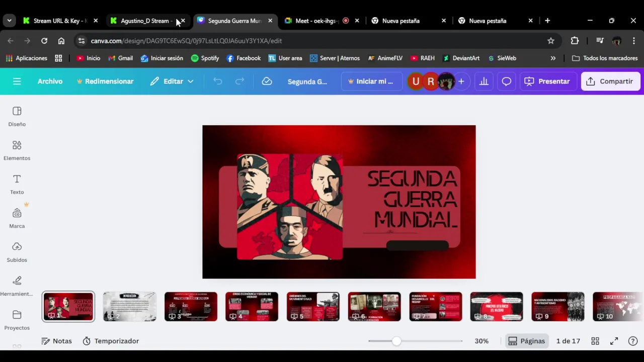
Task: Open Todos los marcadores folder
Action: click(605, 58)
